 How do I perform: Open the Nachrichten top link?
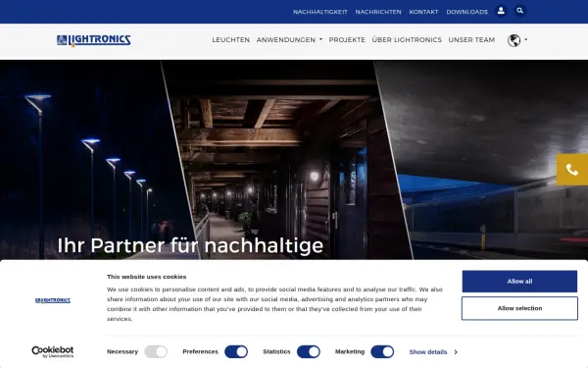[378, 12]
